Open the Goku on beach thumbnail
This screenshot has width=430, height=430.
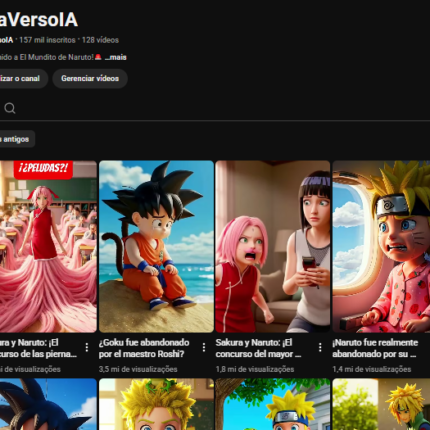coord(156,247)
